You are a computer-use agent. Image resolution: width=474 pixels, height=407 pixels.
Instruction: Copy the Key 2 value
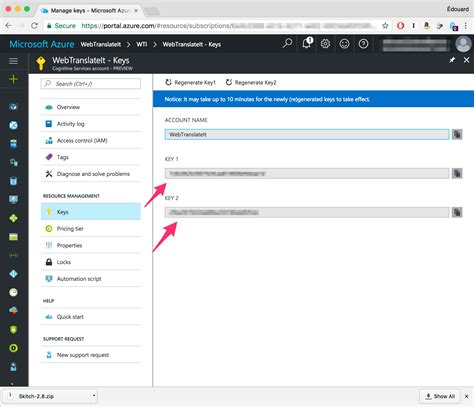coord(457,212)
